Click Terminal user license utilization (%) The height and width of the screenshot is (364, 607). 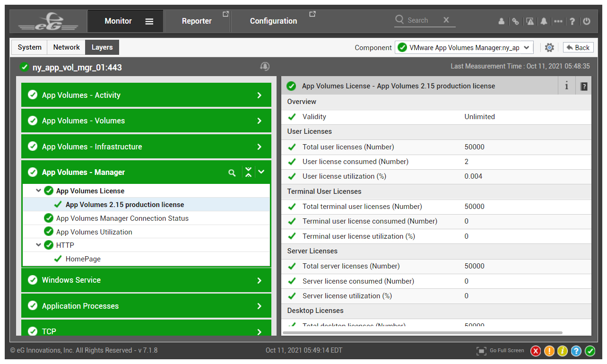click(359, 236)
